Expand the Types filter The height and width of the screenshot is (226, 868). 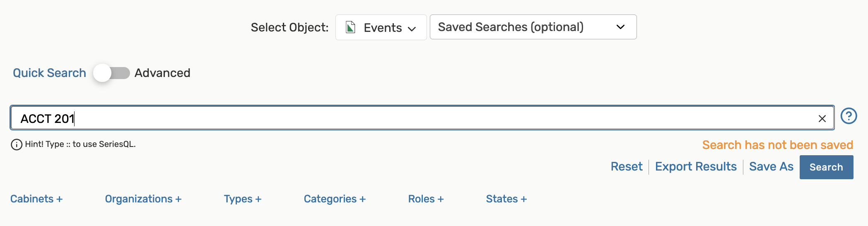[x=243, y=199]
